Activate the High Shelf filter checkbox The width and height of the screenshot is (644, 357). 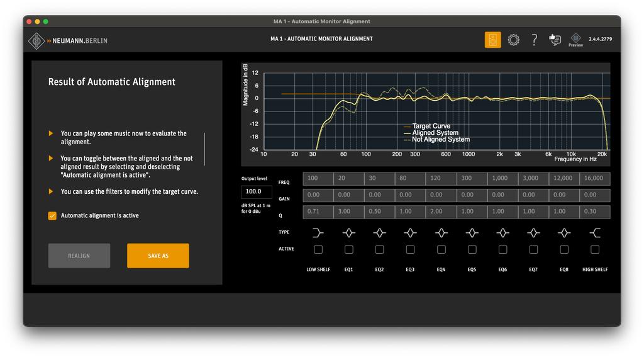(x=595, y=249)
